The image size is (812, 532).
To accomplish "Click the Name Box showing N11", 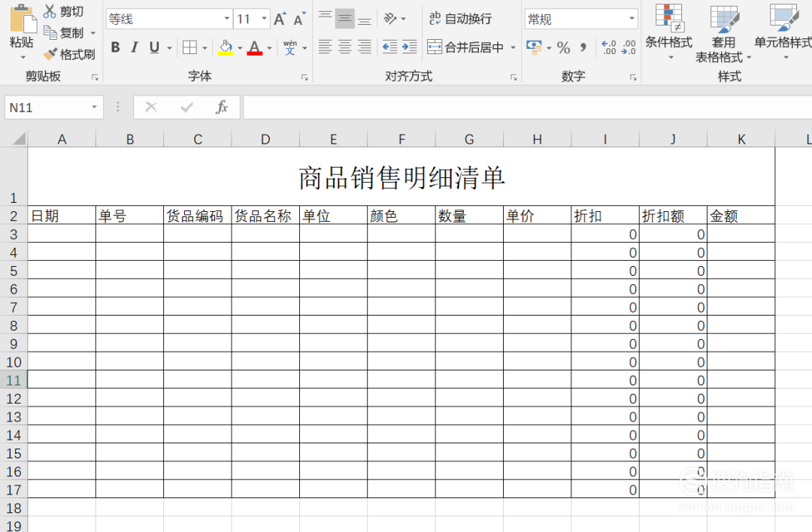I will pyautogui.click(x=45, y=107).
